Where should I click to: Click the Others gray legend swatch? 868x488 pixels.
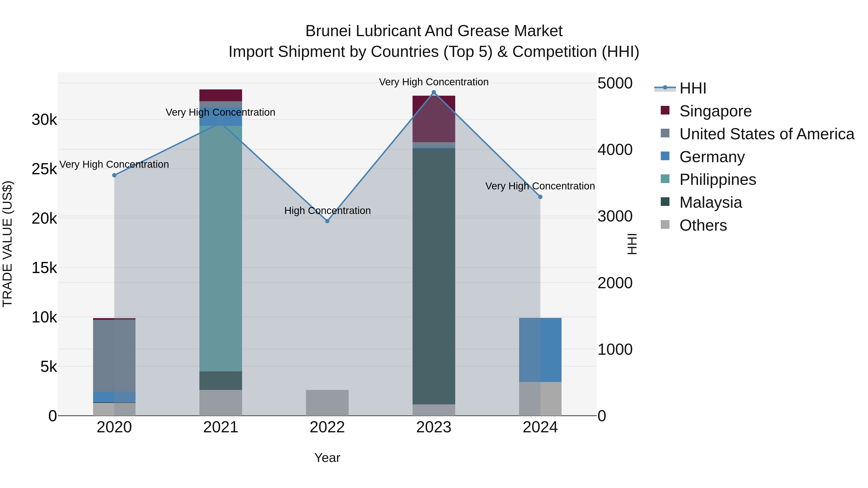[x=665, y=225]
